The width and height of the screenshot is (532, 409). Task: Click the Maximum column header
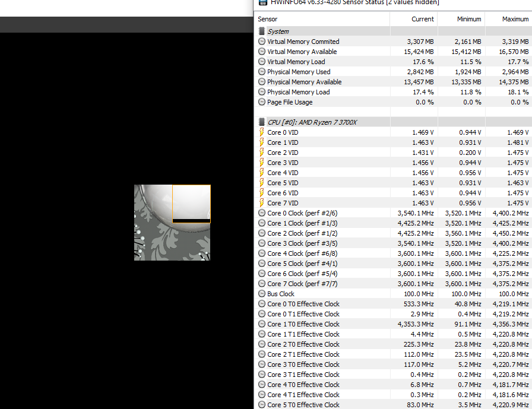click(x=515, y=19)
